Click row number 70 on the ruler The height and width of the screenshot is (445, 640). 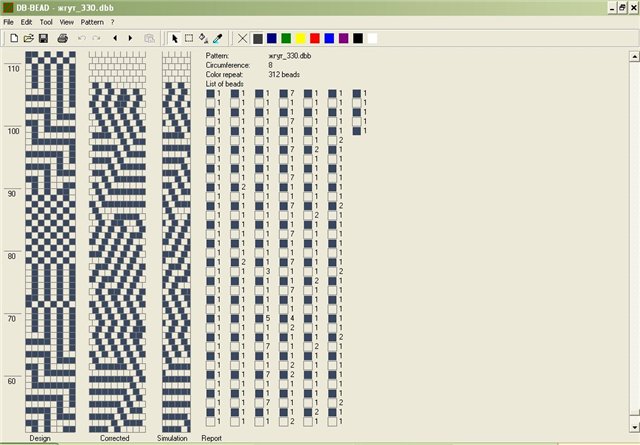11,319
